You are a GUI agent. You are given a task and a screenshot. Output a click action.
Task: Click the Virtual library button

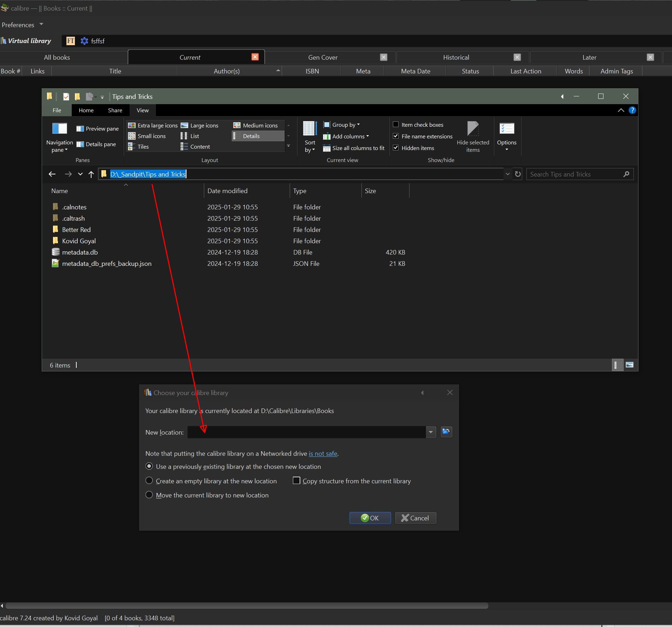pos(26,41)
